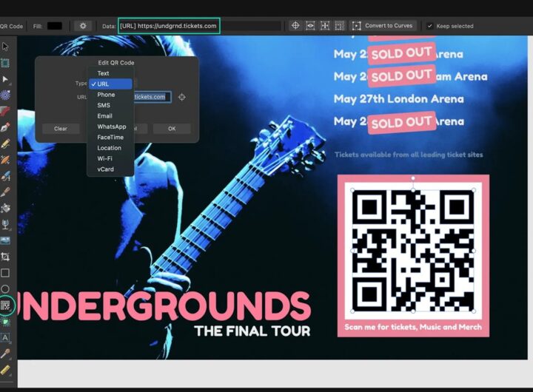Select the Crop tool

point(5,257)
